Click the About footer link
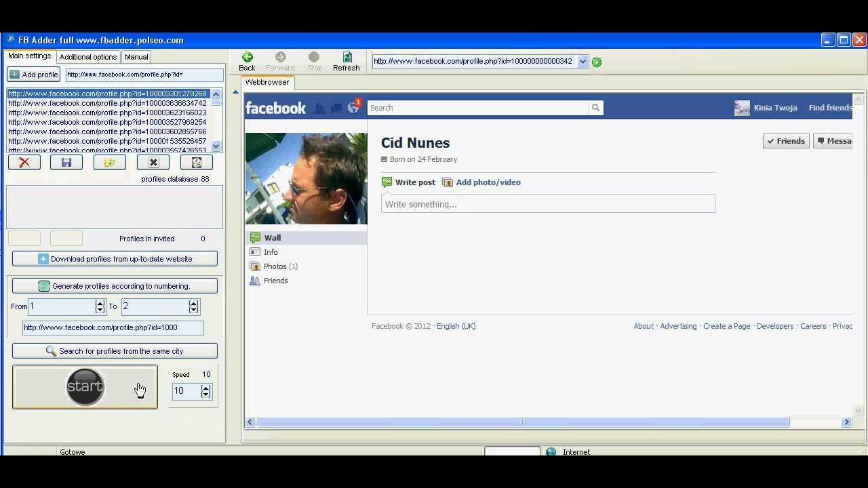This screenshot has height=488, width=868. tap(644, 326)
